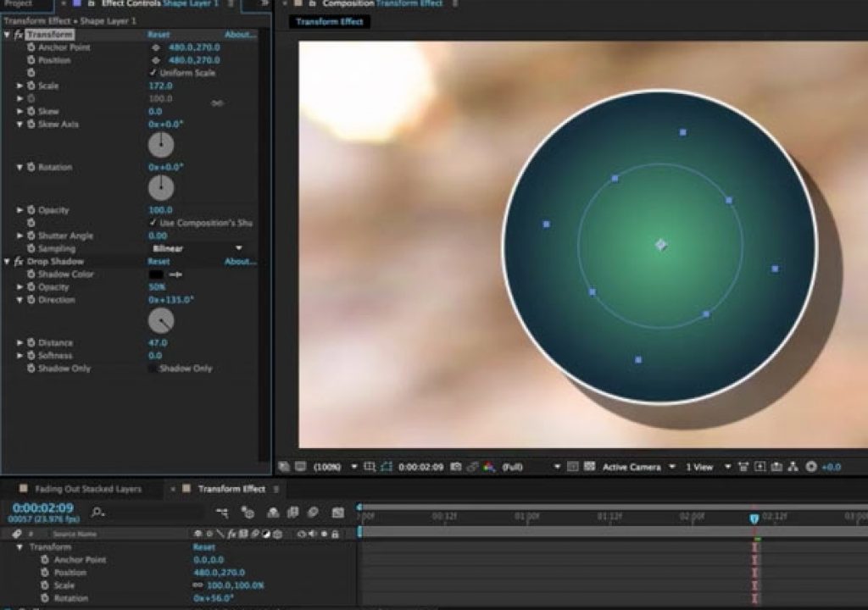Toggle pixel aspect ratio correction icon
The height and width of the screenshot is (610, 868).
tap(743, 467)
